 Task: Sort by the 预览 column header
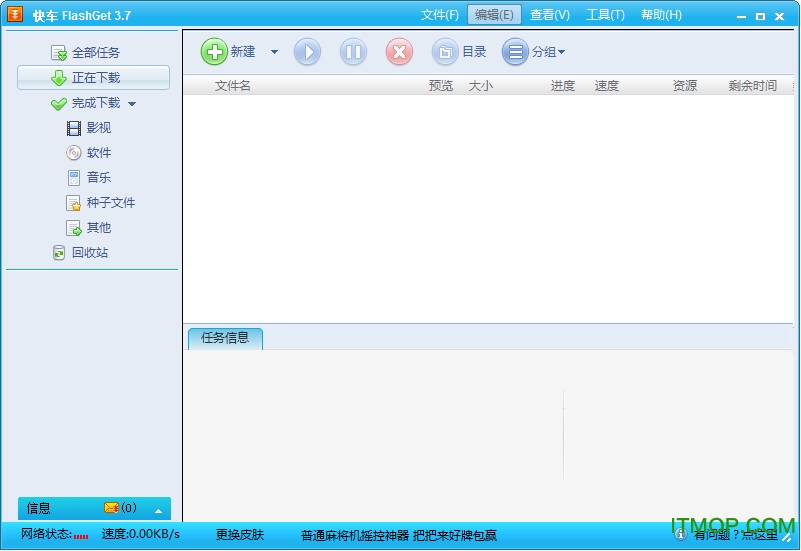[x=441, y=86]
